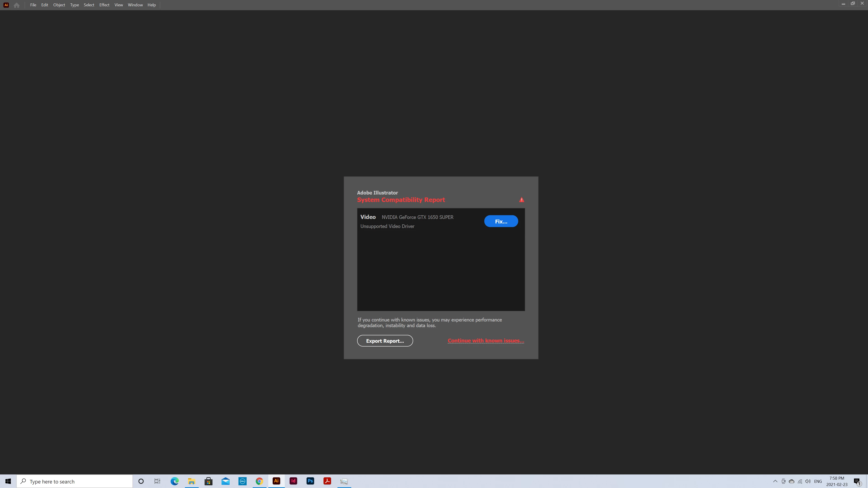
Task: Open InDesign from the taskbar
Action: pyautogui.click(x=293, y=481)
